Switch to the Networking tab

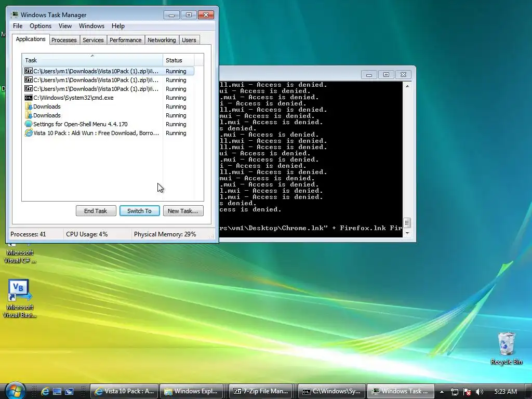coord(162,40)
